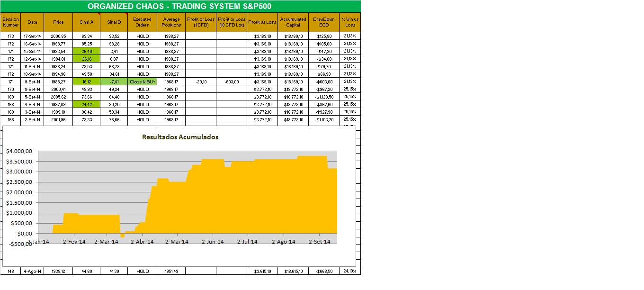Click the title ORGANIZED CHAOS - TRADING SYSTEM S&P500
Image resolution: width=644 pixels, height=290 pixels.
click(180, 7)
